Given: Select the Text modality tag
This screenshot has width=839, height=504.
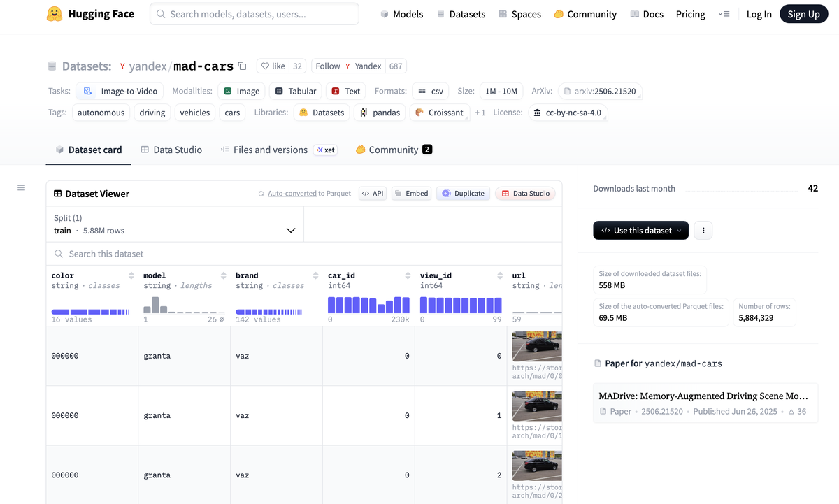Looking at the screenshot, I should coord(345,91).
